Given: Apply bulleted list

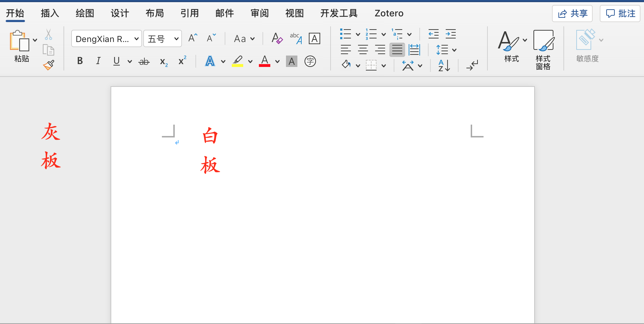Looking at the screenshot, I should (x=346, y=34).
